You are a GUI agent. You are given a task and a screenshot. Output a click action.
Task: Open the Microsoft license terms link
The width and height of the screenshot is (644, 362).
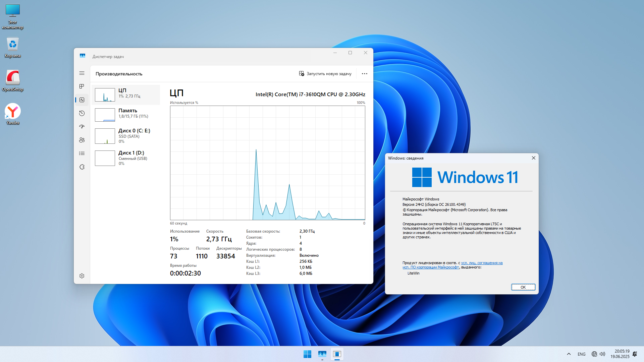tap(481, 263)
